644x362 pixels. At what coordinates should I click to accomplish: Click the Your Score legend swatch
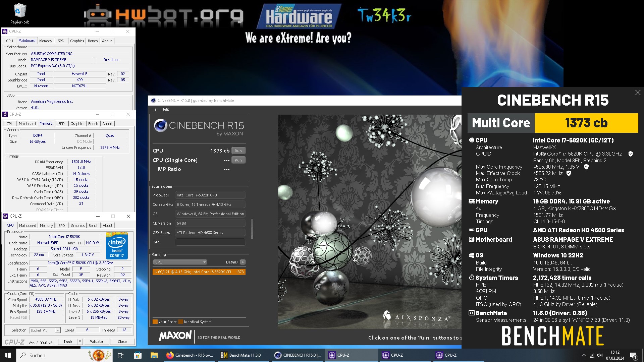tap(155, 322)
